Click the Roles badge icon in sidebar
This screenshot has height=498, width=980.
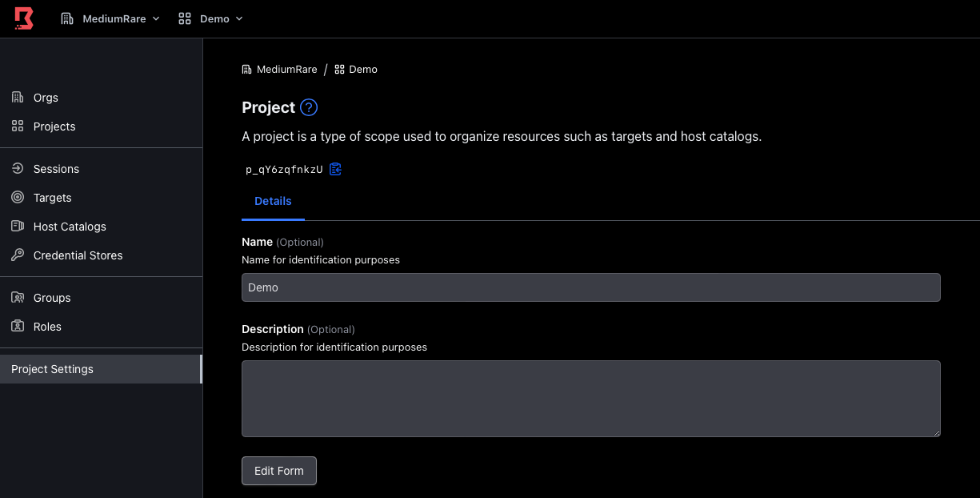click(x=18, y=327)
